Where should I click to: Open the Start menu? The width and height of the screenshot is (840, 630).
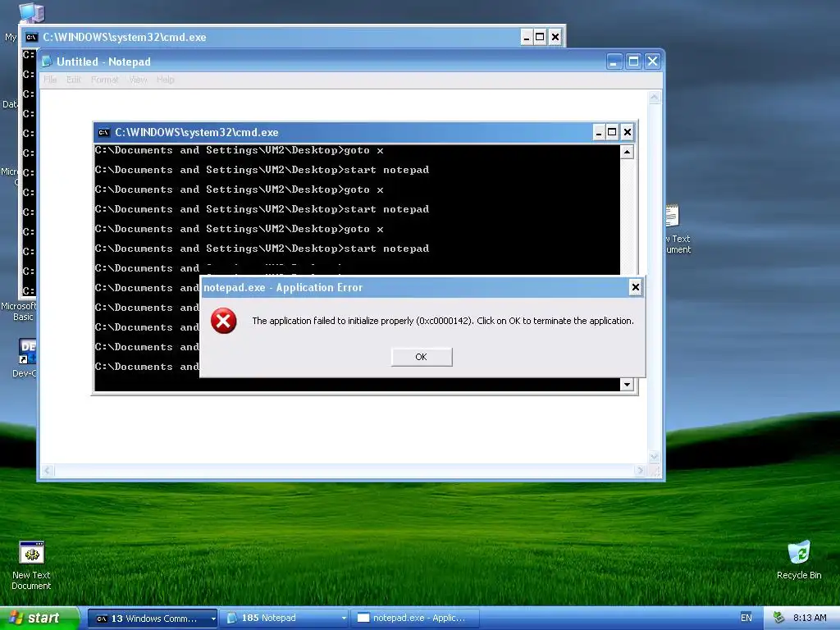[39, 619]
